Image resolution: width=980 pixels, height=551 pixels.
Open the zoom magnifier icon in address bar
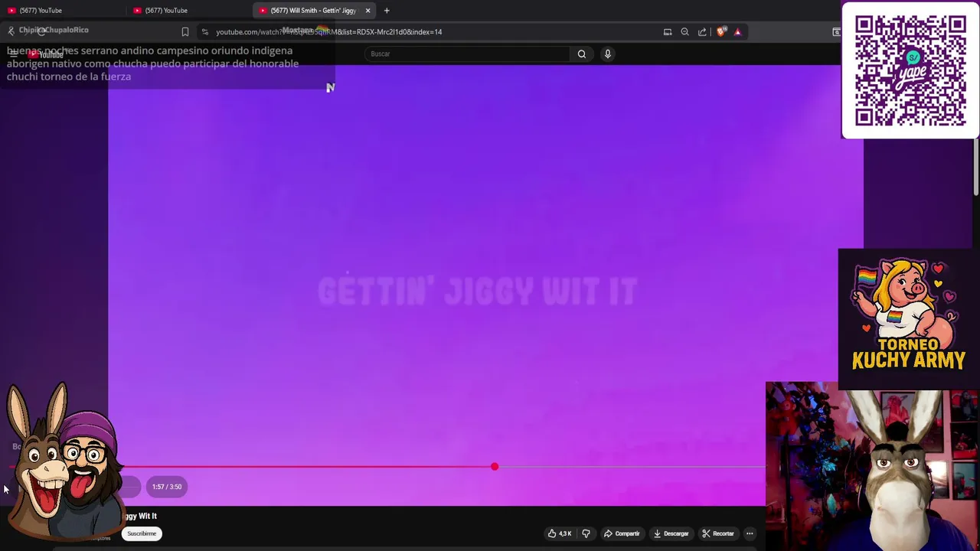(x=685, y=32)
